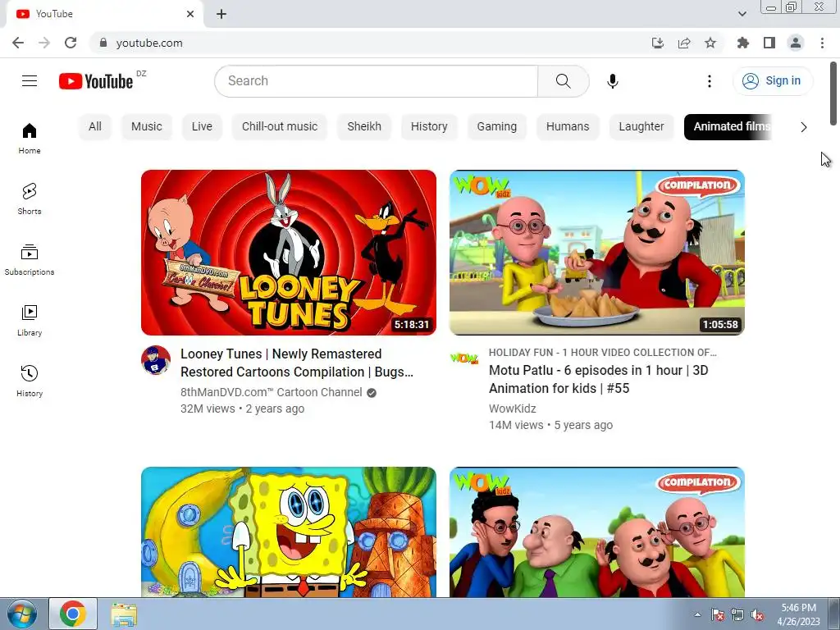Click the page vertical scrollbar thumb
840x630 pixels.
tap(833, 94)
